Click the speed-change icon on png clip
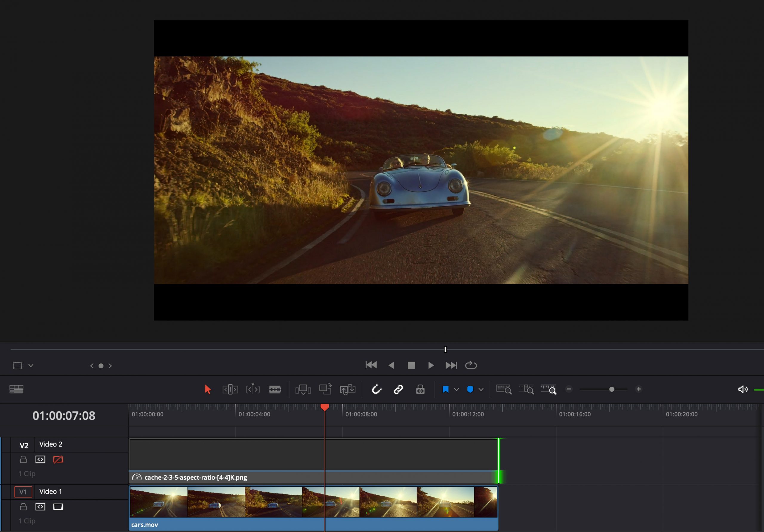764x532 pixels. click(137, 477)
